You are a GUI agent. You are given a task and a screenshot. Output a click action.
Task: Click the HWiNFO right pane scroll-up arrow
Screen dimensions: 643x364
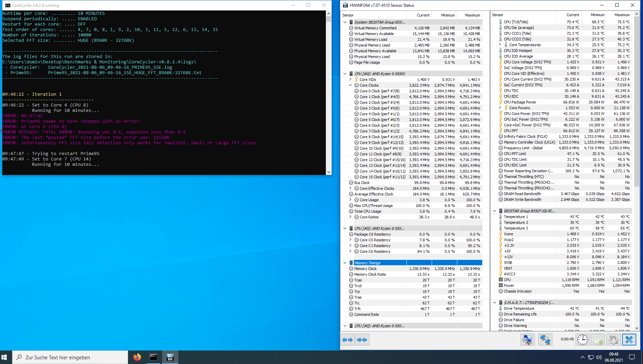(x=637, y=14)
